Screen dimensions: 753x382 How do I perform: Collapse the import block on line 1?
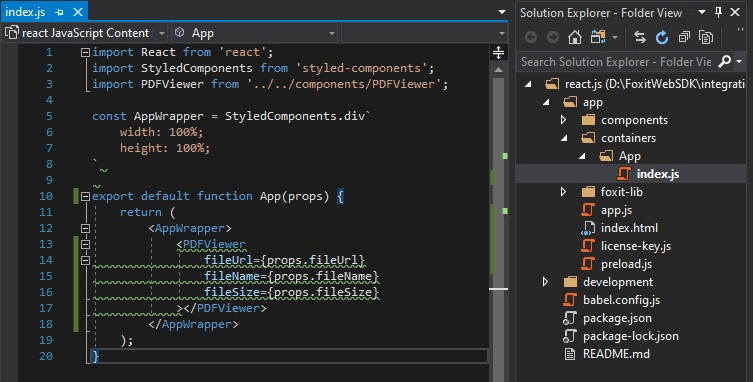click(85, 52)
